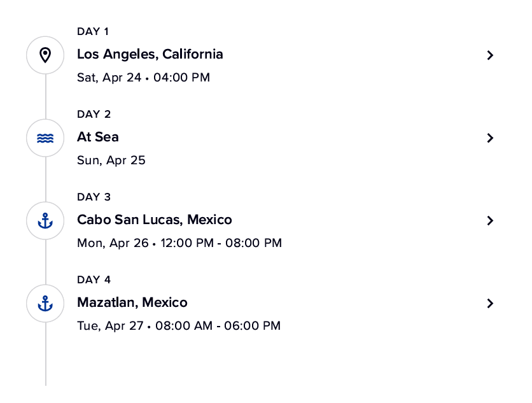Screen dimensions: 532x403
Task: Select the DAY 3 label
Action: 94,197
